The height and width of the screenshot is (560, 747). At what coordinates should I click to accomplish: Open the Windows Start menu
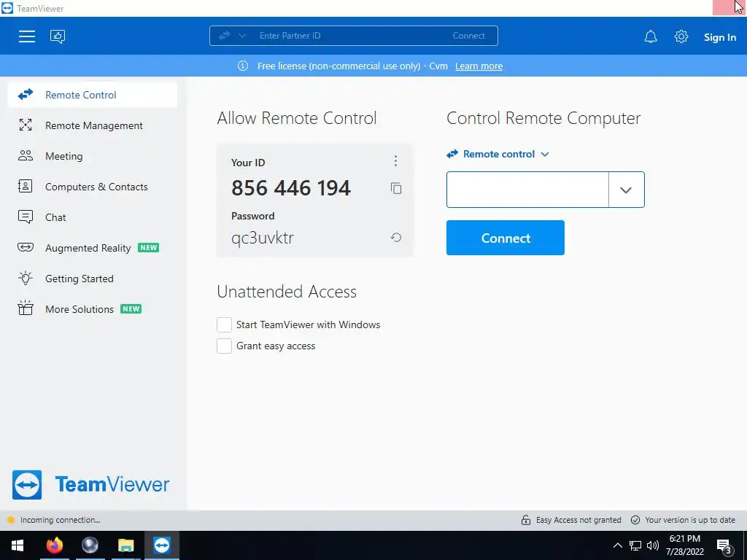[x=18, y=545]
